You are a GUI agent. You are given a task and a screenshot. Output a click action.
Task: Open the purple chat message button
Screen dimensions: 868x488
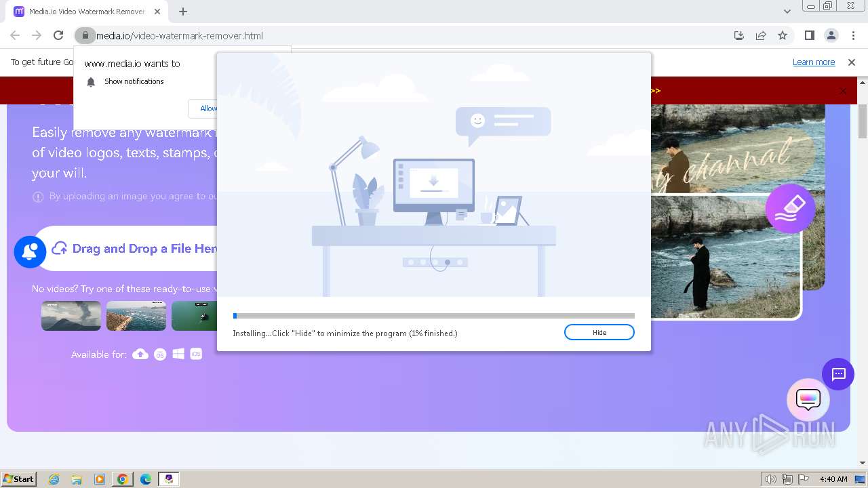(x=838, y=374)
